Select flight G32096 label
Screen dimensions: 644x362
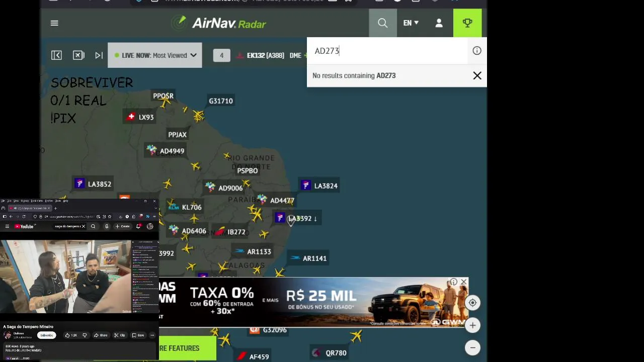pyautogui.click(x=269, y=330)
